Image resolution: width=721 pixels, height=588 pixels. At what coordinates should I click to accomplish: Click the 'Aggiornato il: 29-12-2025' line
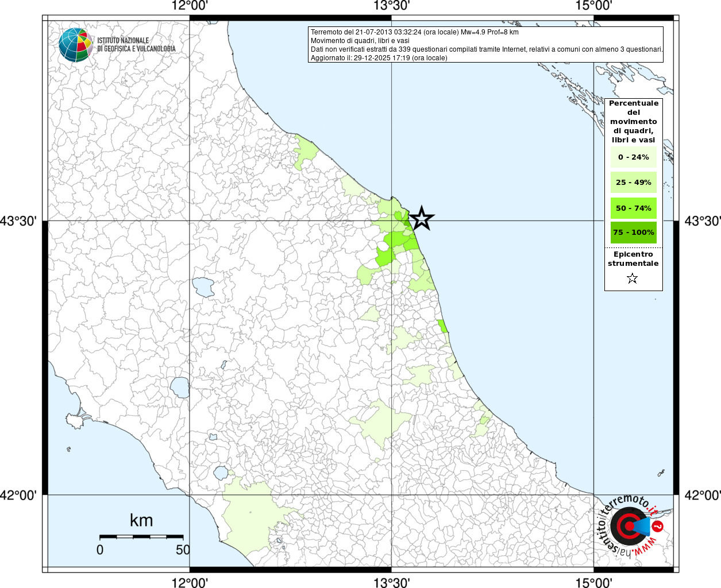coord(379,58)
